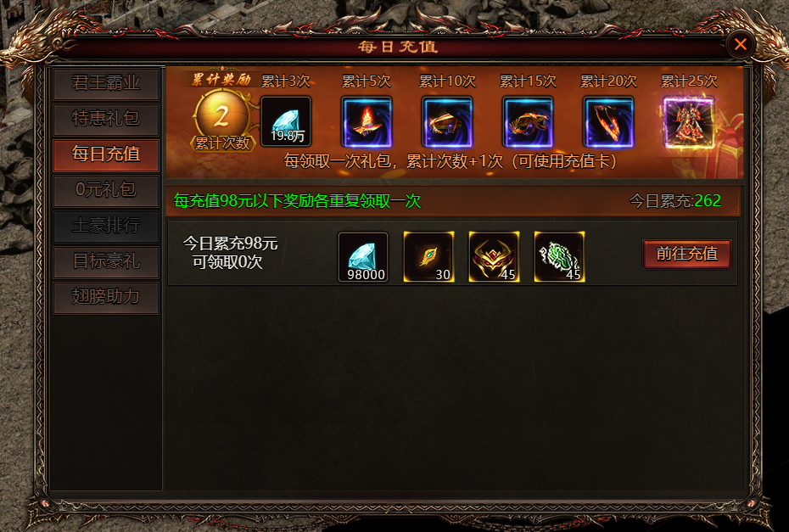Switch to the 土豪排行 tab
789x532 pixels.
click(106, 226)
